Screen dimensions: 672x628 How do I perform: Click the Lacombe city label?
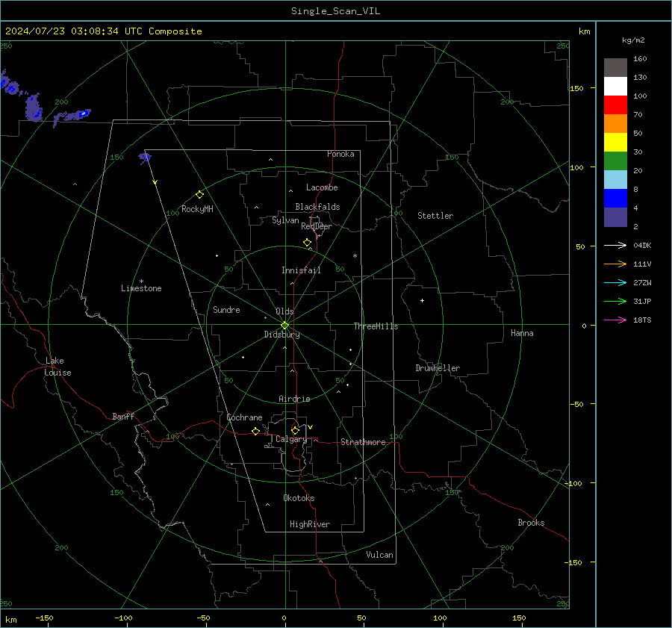point(322,187)
